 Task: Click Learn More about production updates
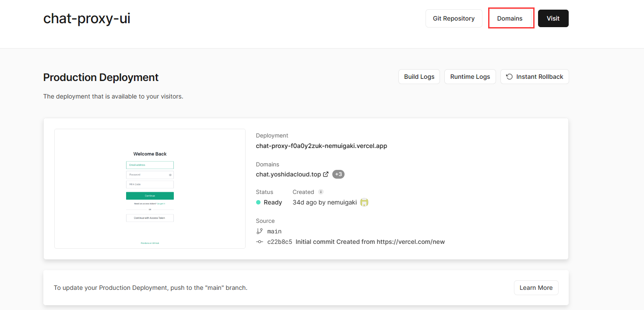(x=536, y=288)
